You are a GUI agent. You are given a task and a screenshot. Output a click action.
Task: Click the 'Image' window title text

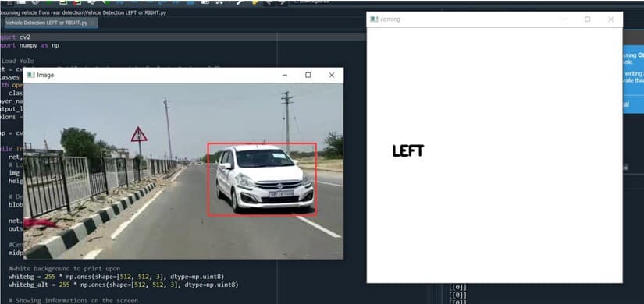(45, 75)
